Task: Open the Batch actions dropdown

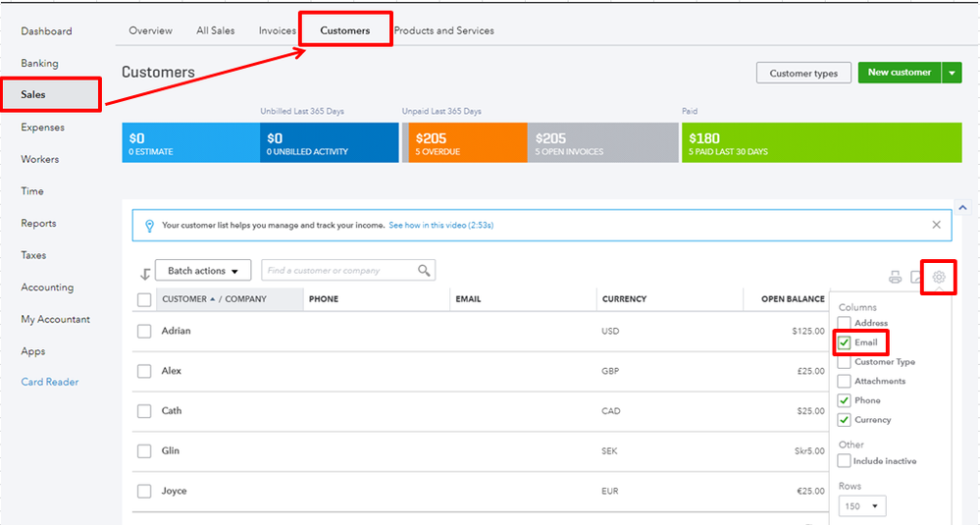Action: click(x=203, y=271)
